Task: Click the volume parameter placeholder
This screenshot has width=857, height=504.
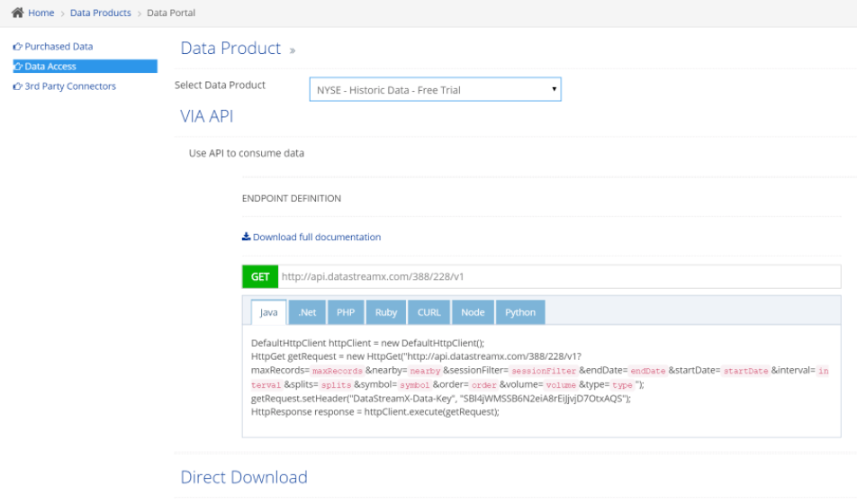Action: (561, 385)
